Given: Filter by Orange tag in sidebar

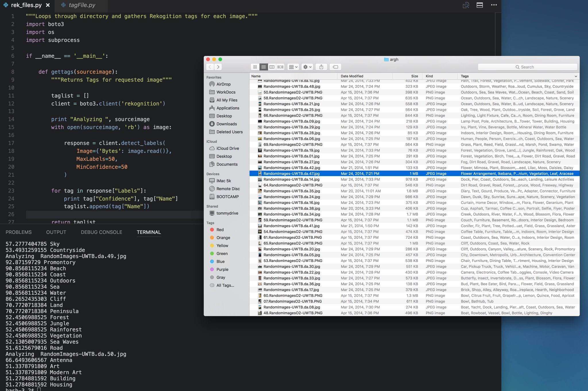Looking at the screenshot, I should 223,238.
